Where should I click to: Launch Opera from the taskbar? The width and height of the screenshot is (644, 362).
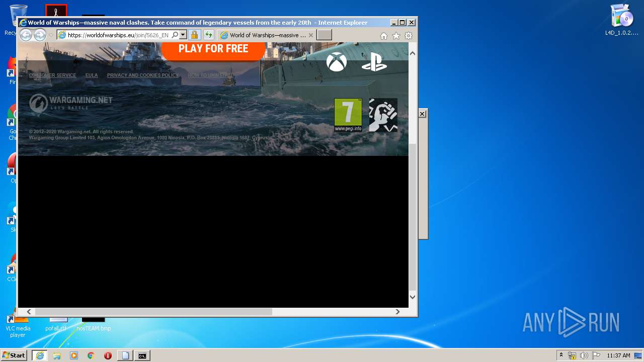tap(108, 355)
